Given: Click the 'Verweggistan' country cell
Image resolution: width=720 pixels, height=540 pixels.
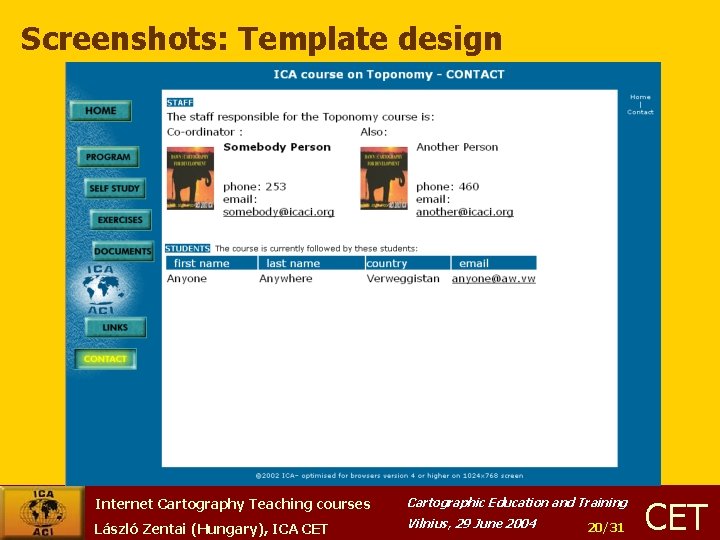Looking at the screenshot, I should (403, 279).
